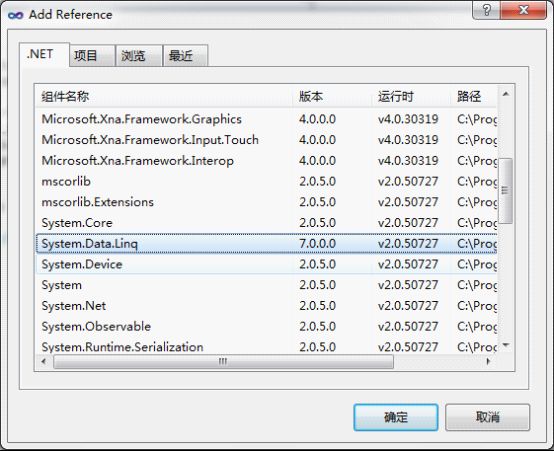Viewport: 554px width, 451px height.
Task: Click the help question mark button
Action: pos(487,10)
